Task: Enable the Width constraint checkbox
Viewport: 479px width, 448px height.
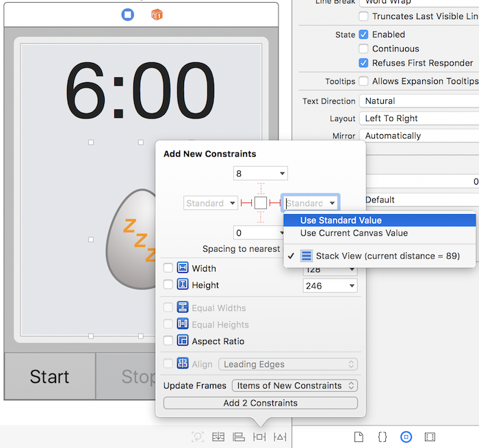Action: coord(168,269)
